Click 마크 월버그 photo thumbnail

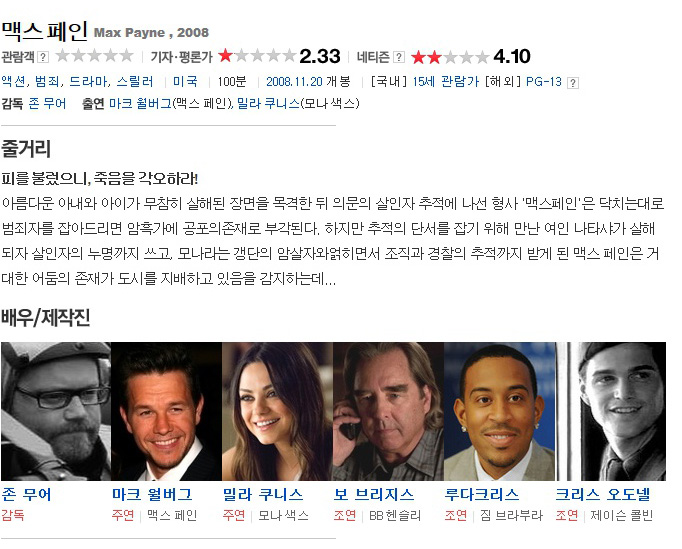pyautogui.click(x=167, y=411)
